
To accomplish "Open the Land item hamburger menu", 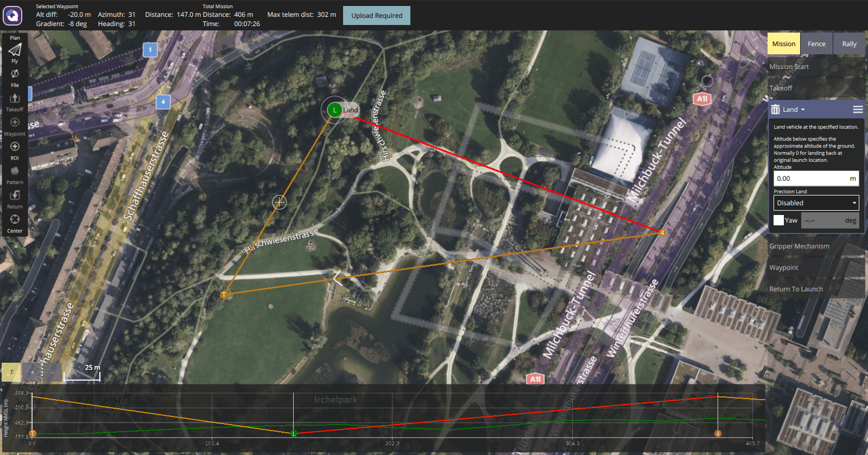I will pos(858,110).
